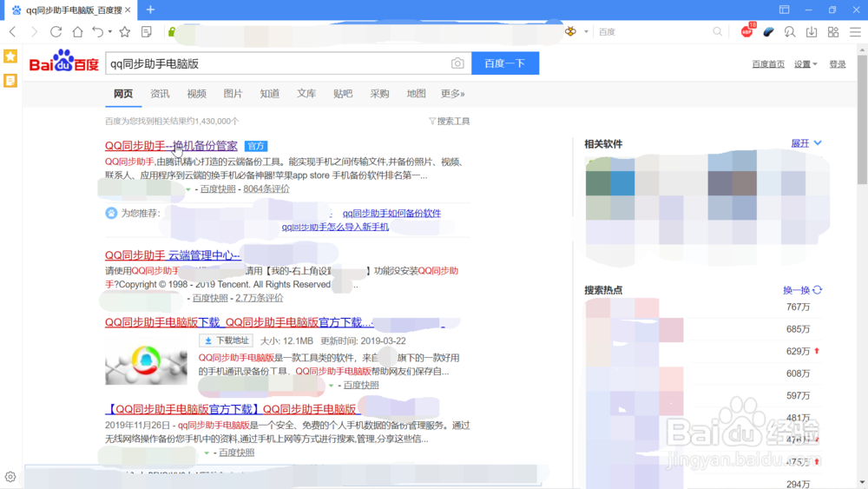Open favorites star in left sidebar
Image resolution: width=868 pixels, height=489 pixels.
tap(10, 56)
